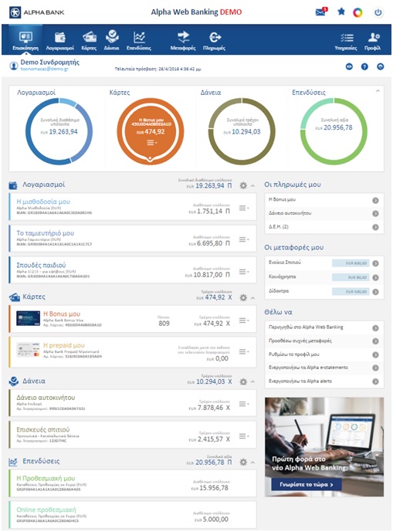Screen dimensions: 393x532
Task: Open the Μεταφορές navigation tab
Action: pyautogui.click(x=183, y=41)
